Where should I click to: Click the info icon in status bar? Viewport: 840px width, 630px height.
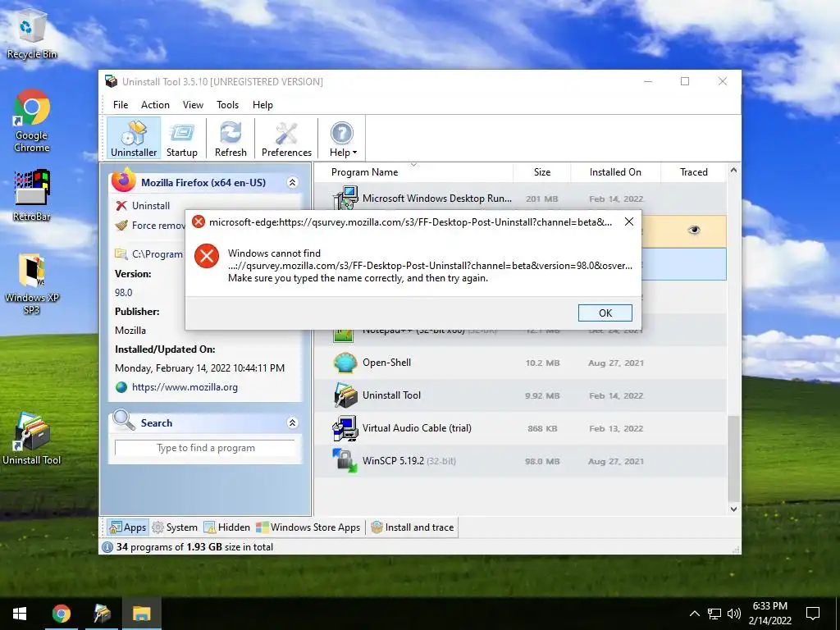107,547
